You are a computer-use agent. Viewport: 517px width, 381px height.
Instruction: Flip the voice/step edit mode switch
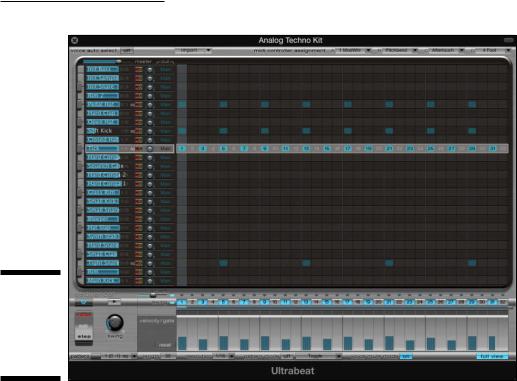click(84, 329)
